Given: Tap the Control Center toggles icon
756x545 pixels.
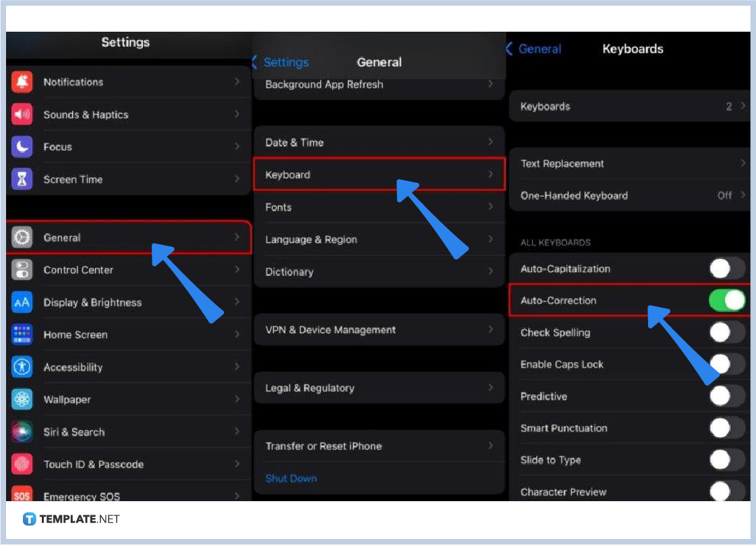Looking at the screenshot, I should coord(22,270).
